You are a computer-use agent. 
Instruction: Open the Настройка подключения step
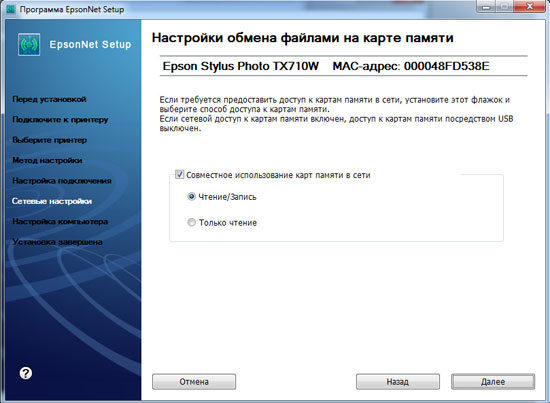62,181
